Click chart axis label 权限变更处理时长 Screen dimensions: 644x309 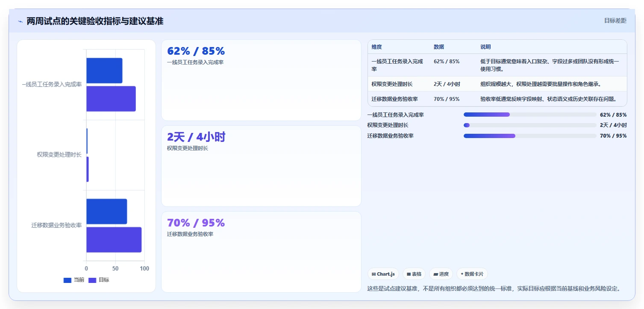point(59,155)
